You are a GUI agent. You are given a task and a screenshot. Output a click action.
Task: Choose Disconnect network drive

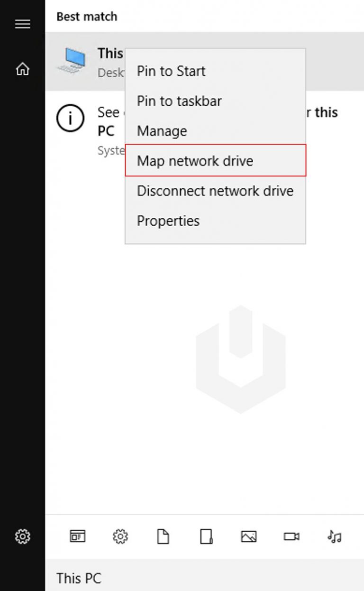pos(214,191)
